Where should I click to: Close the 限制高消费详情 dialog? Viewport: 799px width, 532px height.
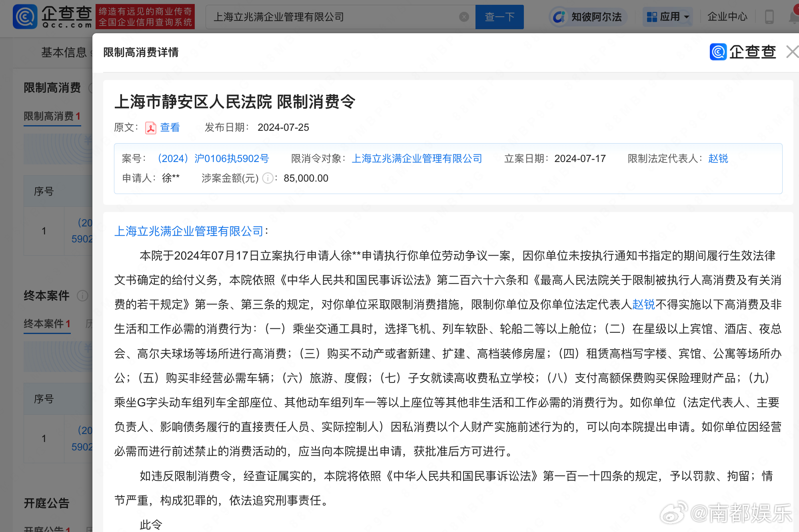pos(792,52)
